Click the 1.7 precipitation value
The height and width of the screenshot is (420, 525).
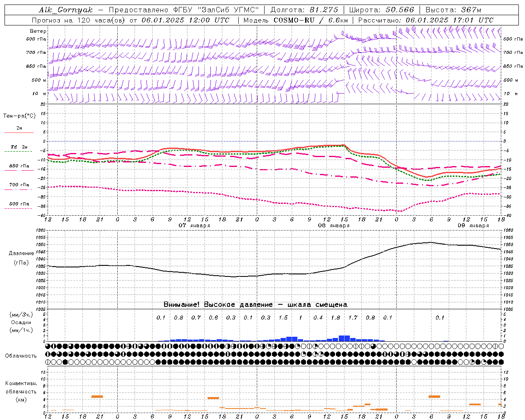tap(353, 317)
